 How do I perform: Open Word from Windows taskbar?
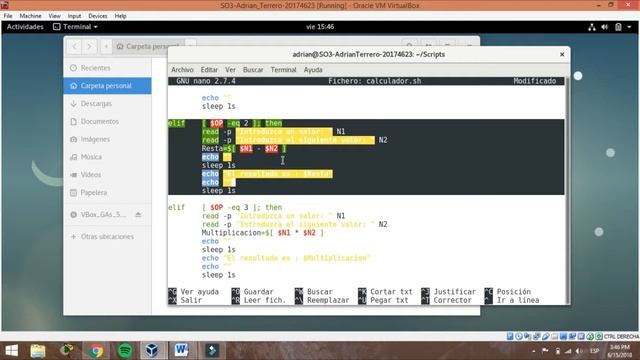[x=181, y=351]
